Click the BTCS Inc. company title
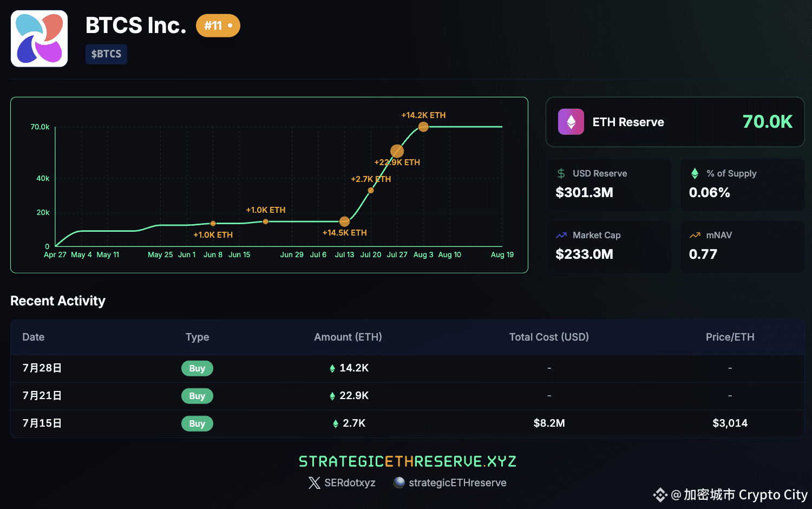The width and height of the screenshot is (812, 509). pyautogui.click(x=136, y=25)
